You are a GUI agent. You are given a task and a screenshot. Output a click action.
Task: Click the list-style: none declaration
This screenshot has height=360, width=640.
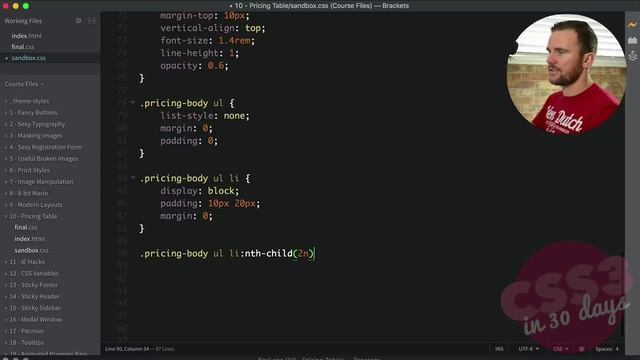click(x=204, y=116)
